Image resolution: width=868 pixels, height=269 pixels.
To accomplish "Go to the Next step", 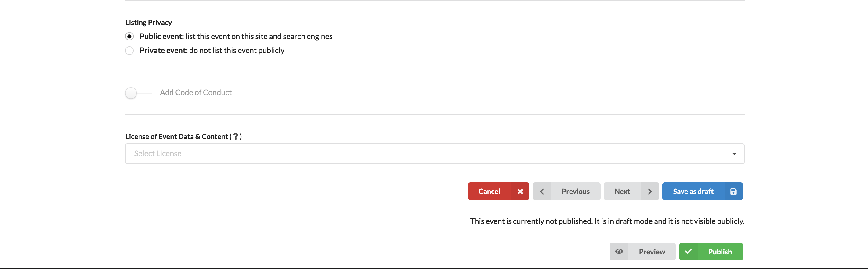I will coord(631,191).
